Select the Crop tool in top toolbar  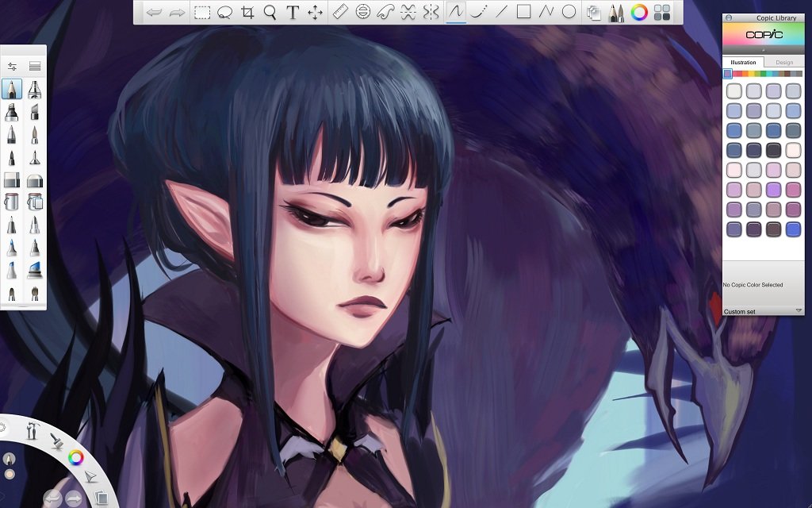(x=247, y=13)
